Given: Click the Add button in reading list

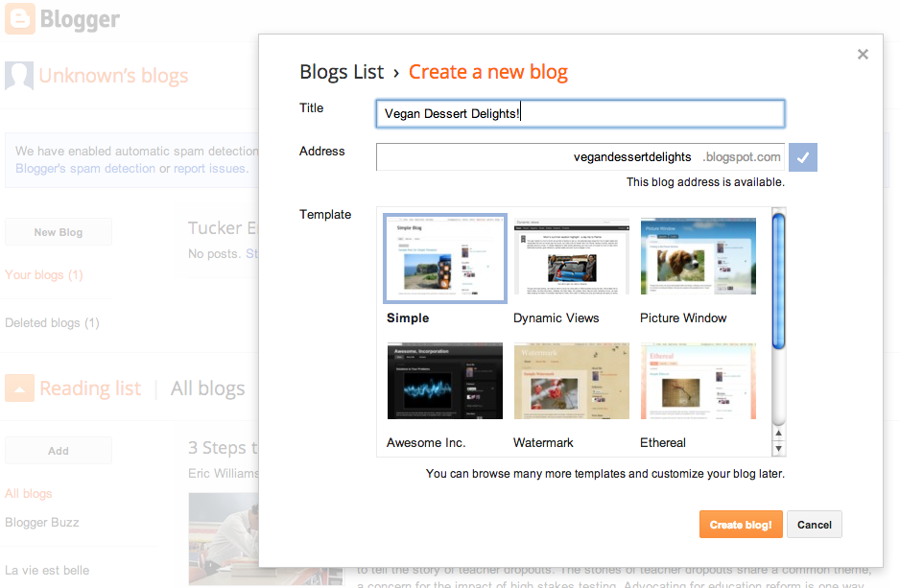Looking at the screenshot, I should (58, 451).
